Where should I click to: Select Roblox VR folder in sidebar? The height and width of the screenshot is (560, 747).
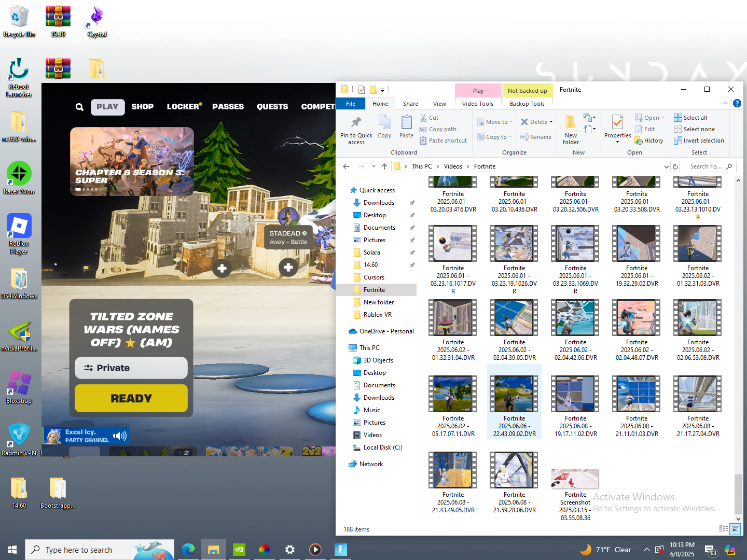[378, 315]
